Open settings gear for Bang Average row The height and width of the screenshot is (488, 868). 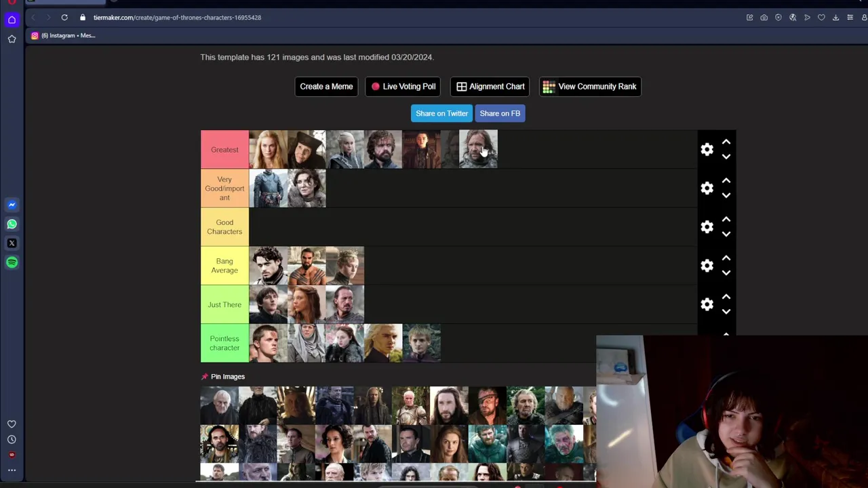click(707, 265)
